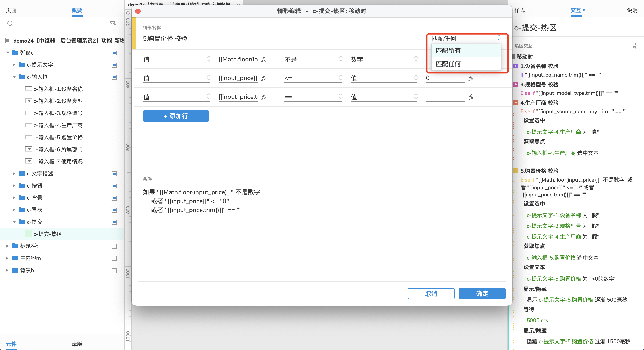Viewport: 644px width, 350px height.
Task: Click the 确定 button
Action: pos(482,294)
